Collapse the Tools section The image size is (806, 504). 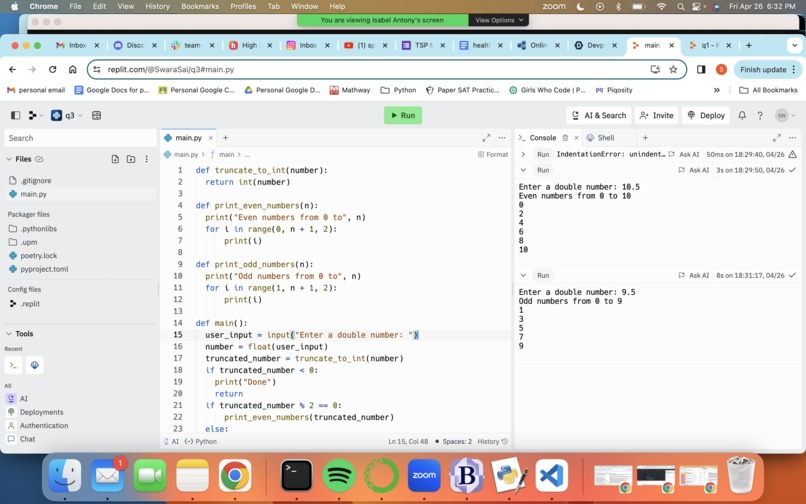(9, 333)
